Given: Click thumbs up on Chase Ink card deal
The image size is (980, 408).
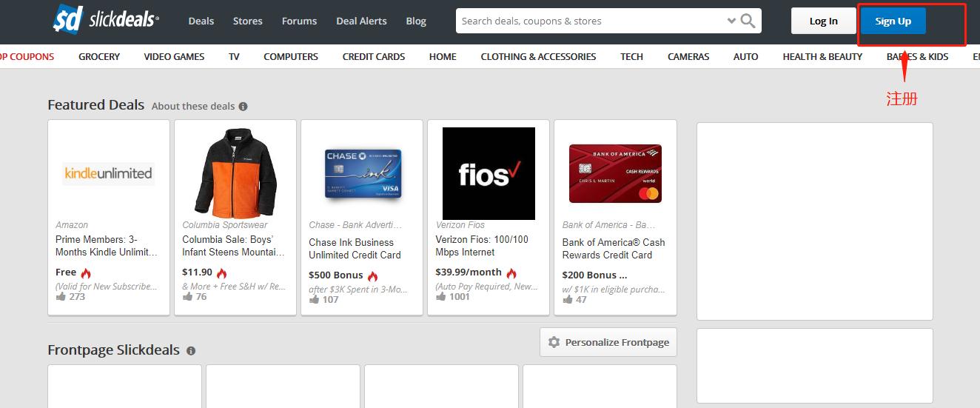Looking at the screenshot, I should pyautogui.click(x=314, y=299).
